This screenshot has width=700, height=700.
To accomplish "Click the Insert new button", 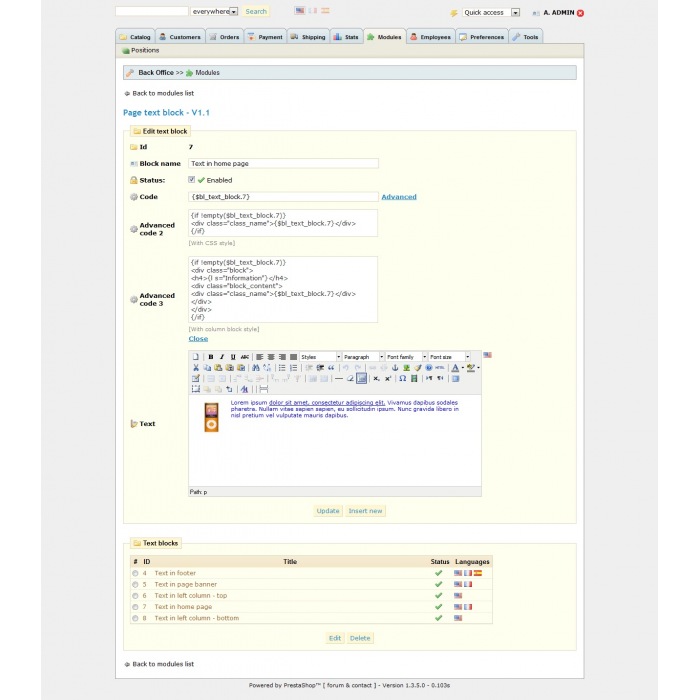I will coord(365,511).
